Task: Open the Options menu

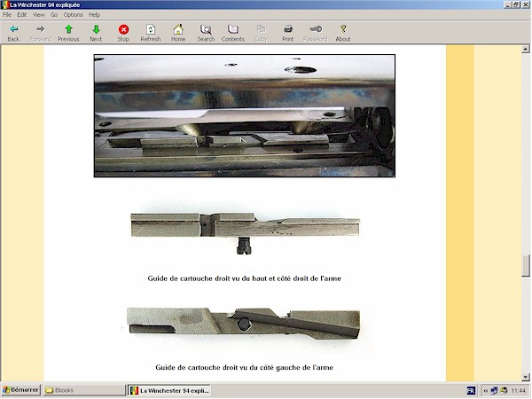Action: (x=73, y=15)
